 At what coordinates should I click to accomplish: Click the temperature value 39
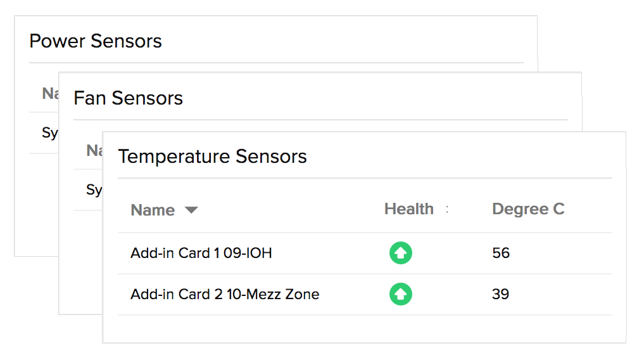pos(500,294)
